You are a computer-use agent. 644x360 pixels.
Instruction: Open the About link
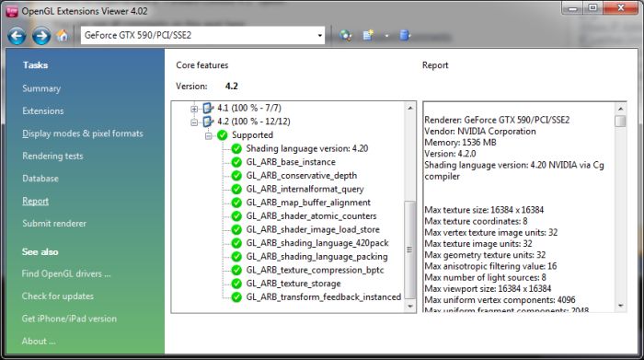click(39, 341)
